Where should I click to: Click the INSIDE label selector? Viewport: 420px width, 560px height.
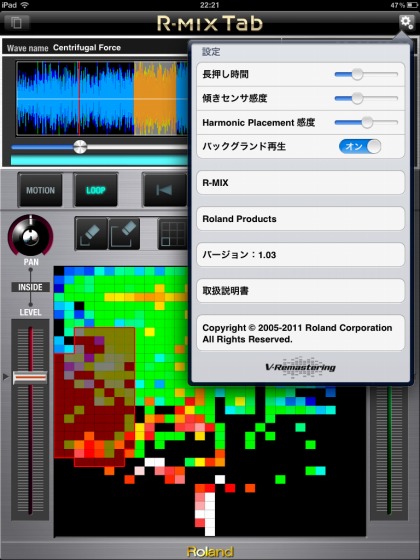coord(30,287)
